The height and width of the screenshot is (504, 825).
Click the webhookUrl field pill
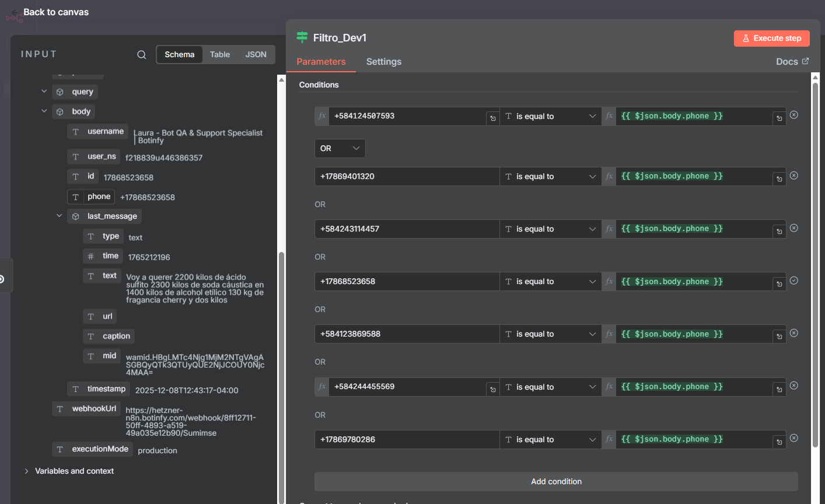tap(86, 409)
